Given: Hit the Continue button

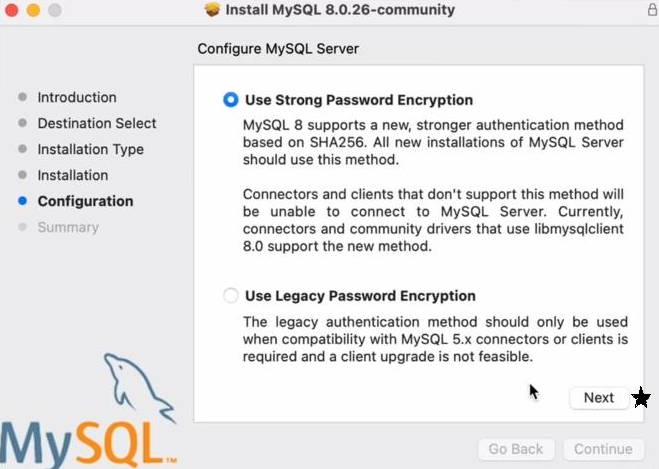Looking at the screenshot, I should pyautogui.click(x=603, y=450).
